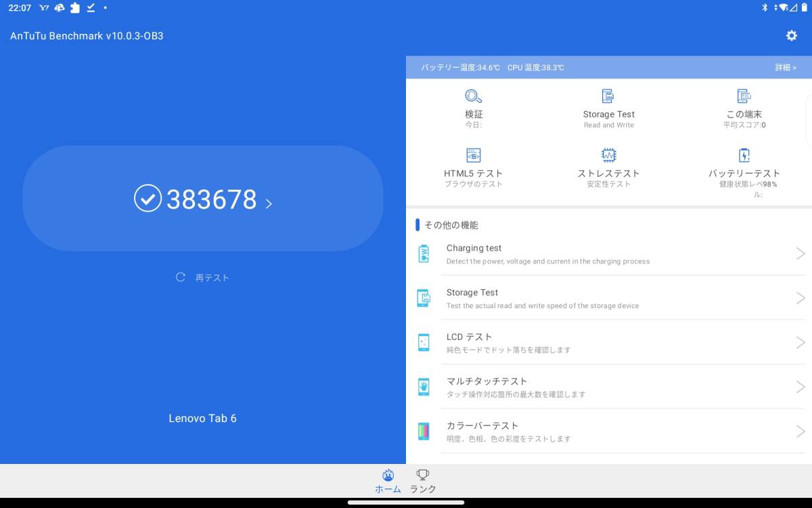Tap the 'Lenovo Tab 6' device name
Screen dimensions: 812x508
(202, 418)
